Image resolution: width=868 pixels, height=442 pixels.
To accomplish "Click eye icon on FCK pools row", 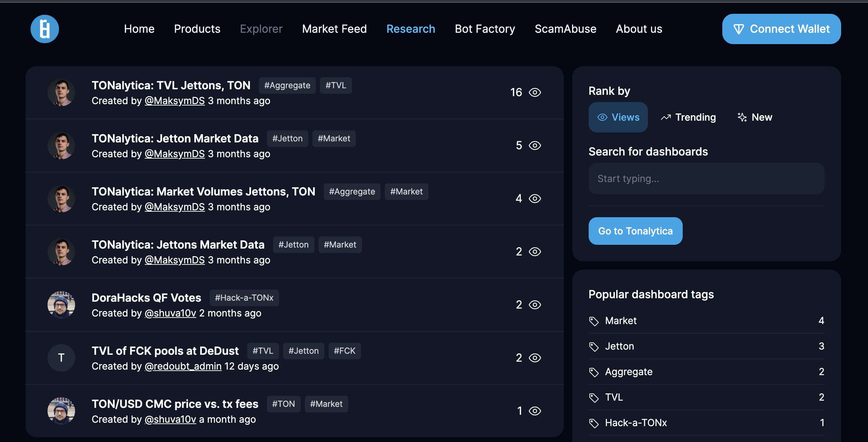I will [535, 358].
